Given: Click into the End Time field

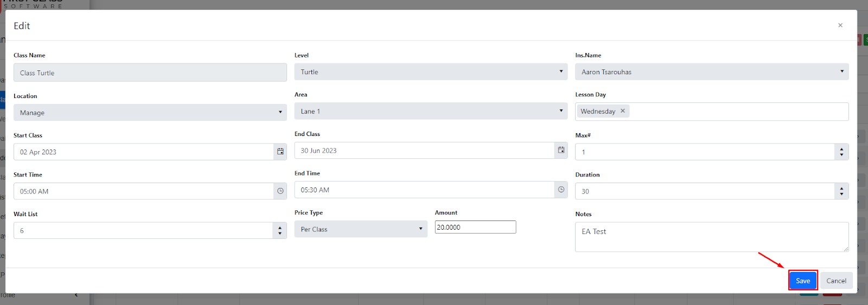Looking at the screenshot, I should 424,190.
